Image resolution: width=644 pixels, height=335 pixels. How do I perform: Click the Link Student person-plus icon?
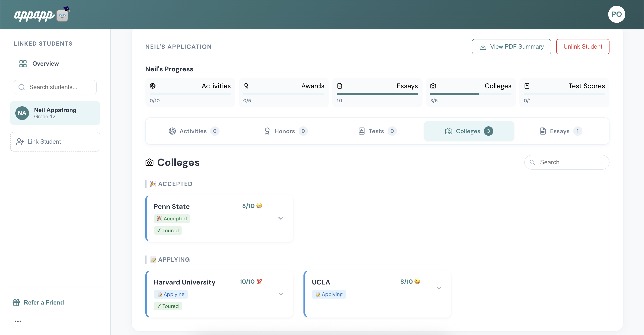20,142
